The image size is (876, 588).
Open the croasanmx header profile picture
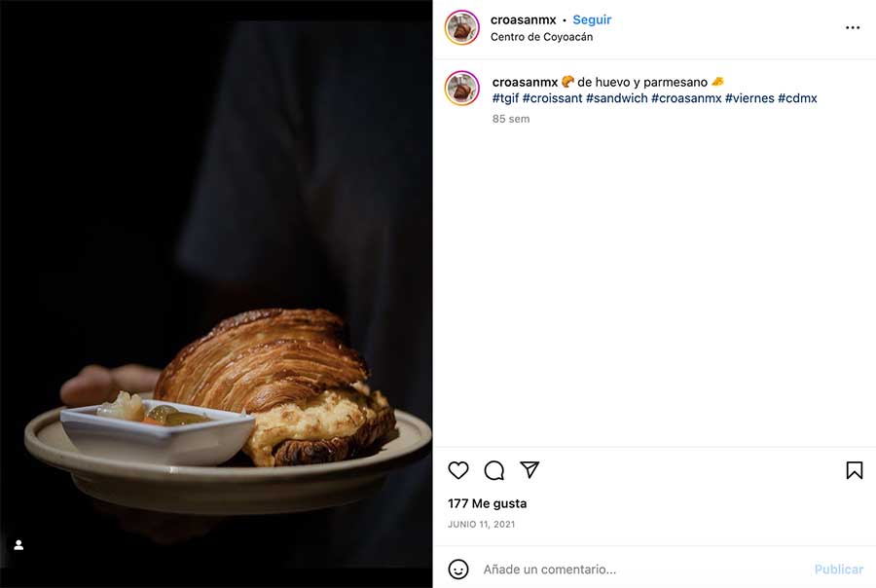462,27
